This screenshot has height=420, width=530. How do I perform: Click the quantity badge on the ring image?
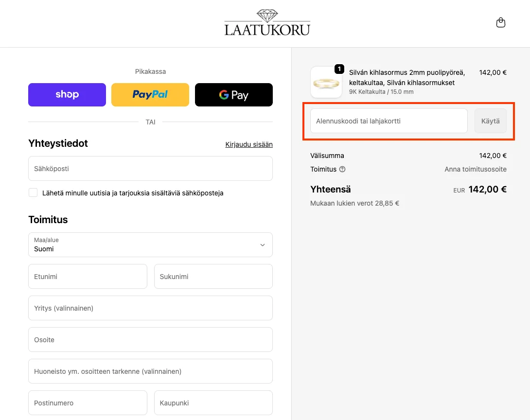[x=339, y=69]
